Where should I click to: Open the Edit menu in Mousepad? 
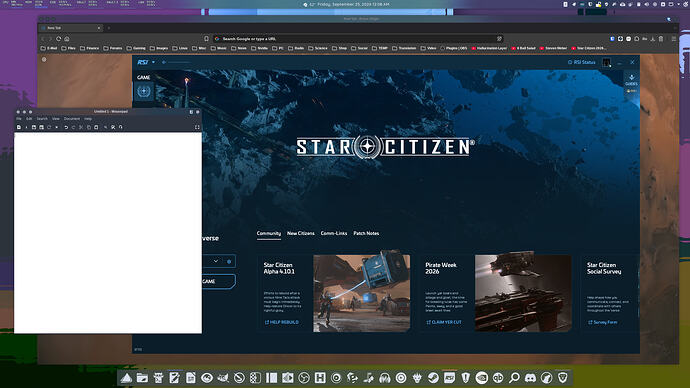coord(29,119)
